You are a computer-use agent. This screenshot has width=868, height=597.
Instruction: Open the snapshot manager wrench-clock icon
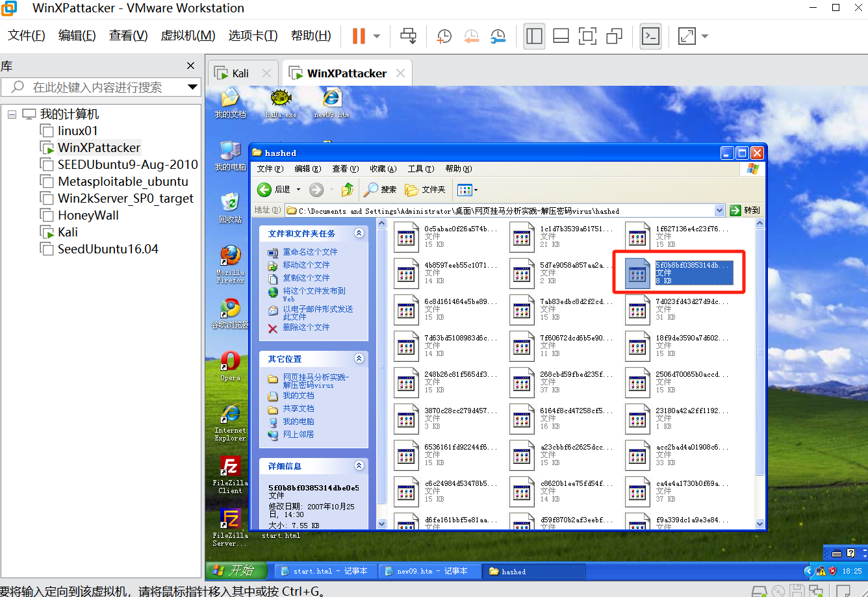click(498, 36)
